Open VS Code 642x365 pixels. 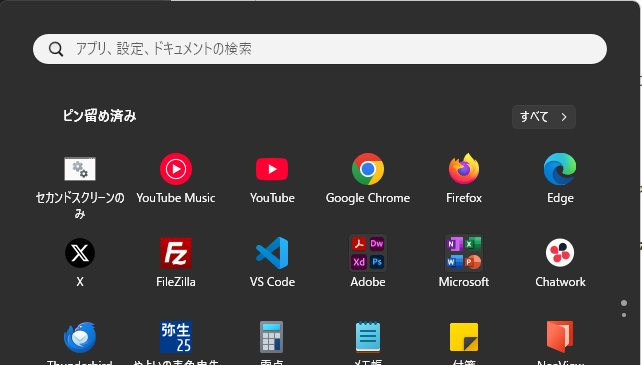(x=272, y=253)
